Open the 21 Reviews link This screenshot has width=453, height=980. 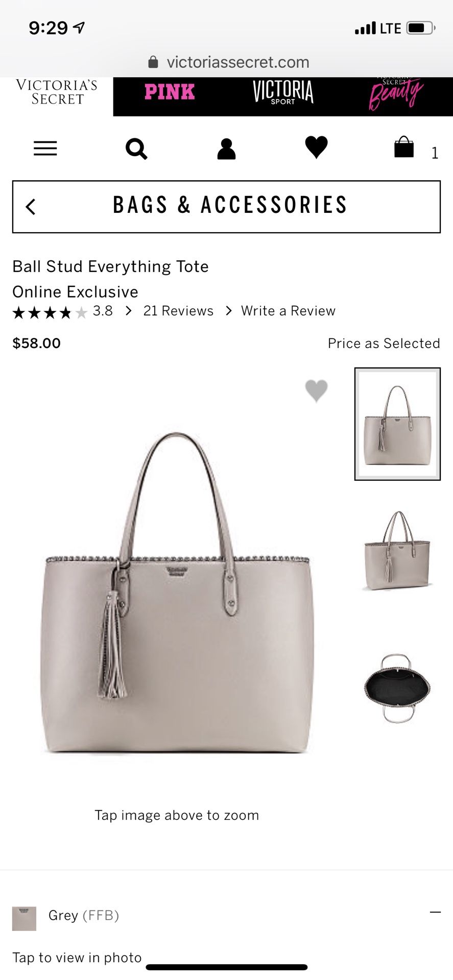click(x=178, y=311)
